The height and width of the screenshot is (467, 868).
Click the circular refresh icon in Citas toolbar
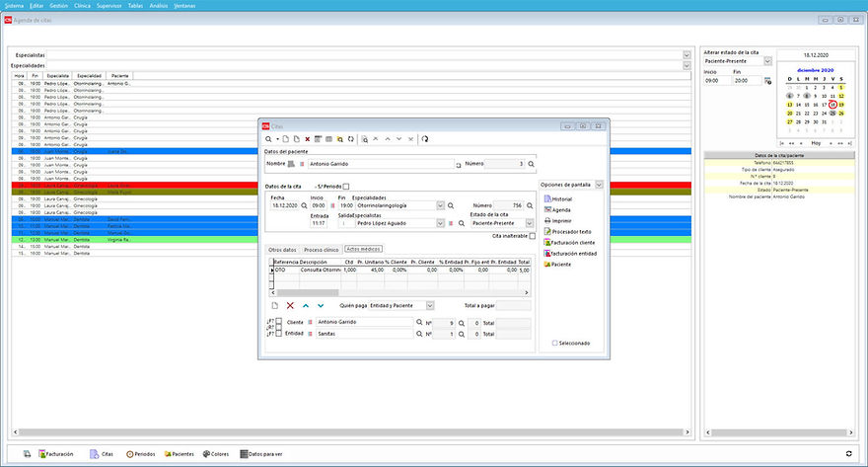tap(424, 139)
